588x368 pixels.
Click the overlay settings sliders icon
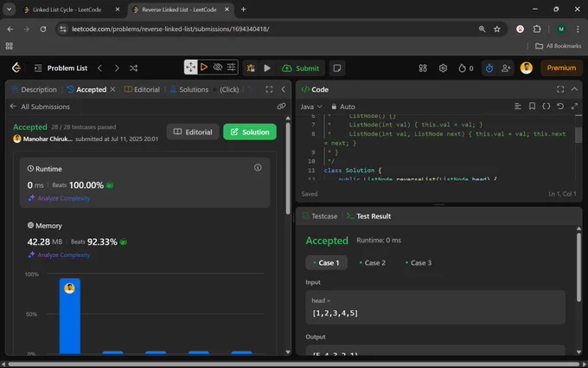[x=232, y=68]
